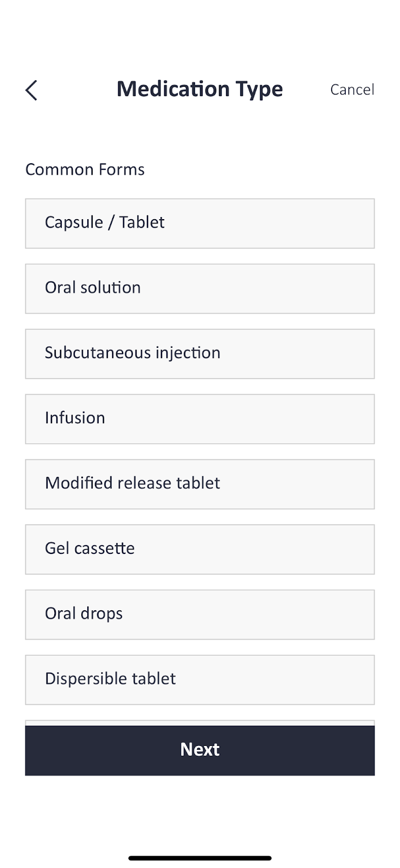
Task: Cancel the medication type selection
Action: [352, 90]
